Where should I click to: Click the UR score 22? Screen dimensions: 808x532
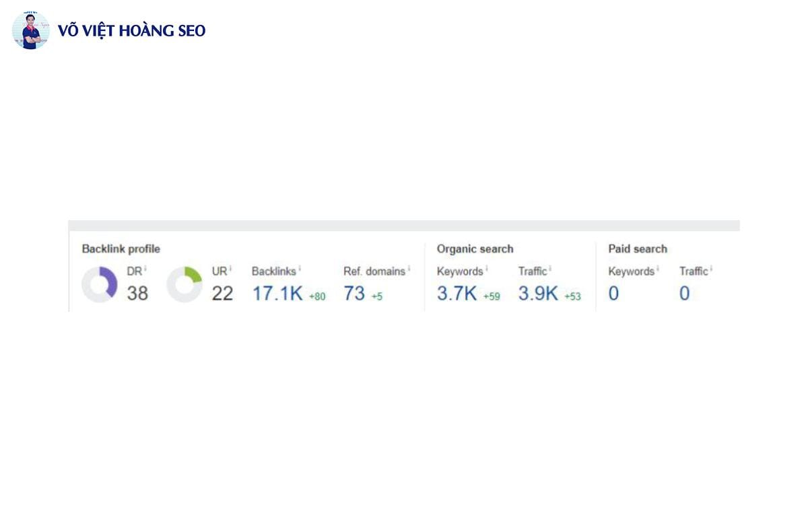click(222, 294)
